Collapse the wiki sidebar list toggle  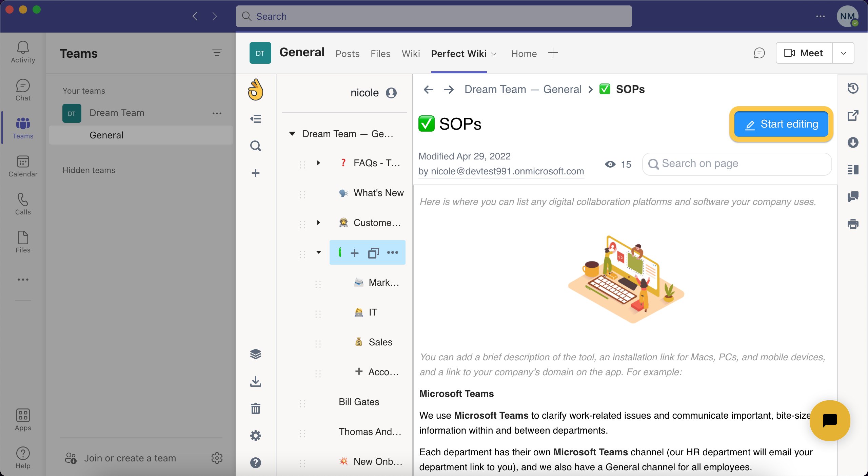(x=256, y=119)
